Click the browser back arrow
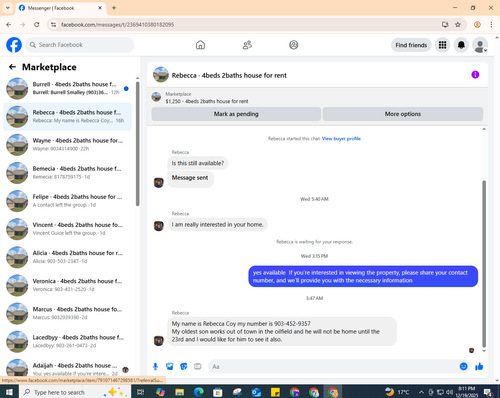500x398 pixels. click(9, 25)
